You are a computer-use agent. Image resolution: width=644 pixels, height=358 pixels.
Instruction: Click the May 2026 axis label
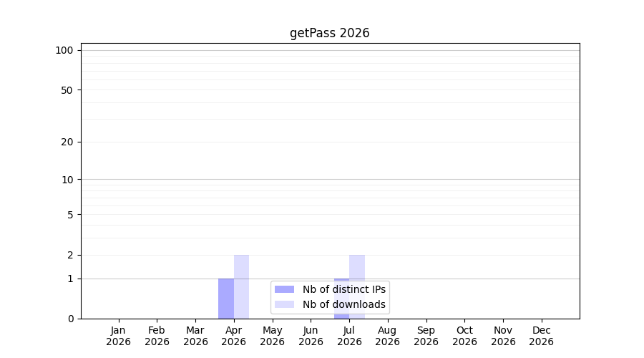click(273, 336)
